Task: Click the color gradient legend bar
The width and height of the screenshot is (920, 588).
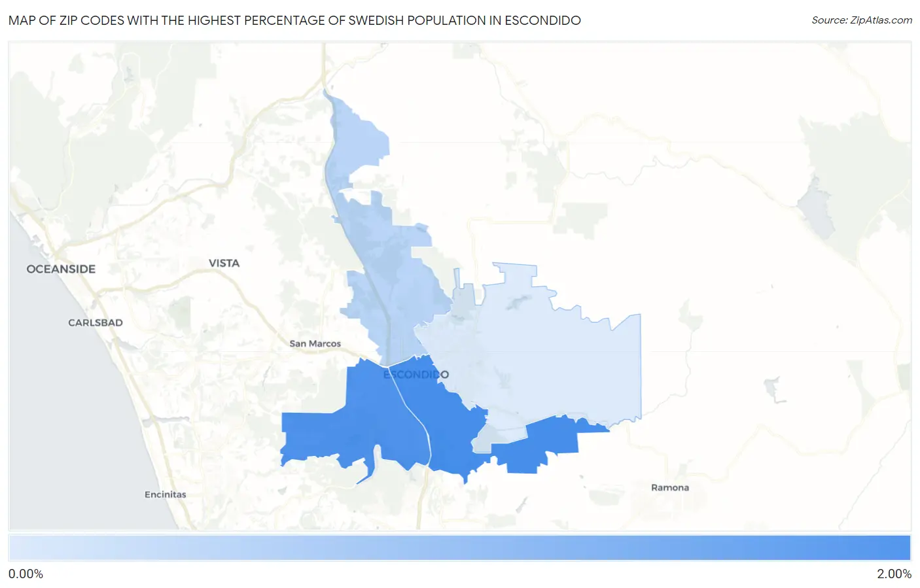Action: pos(459,548)
